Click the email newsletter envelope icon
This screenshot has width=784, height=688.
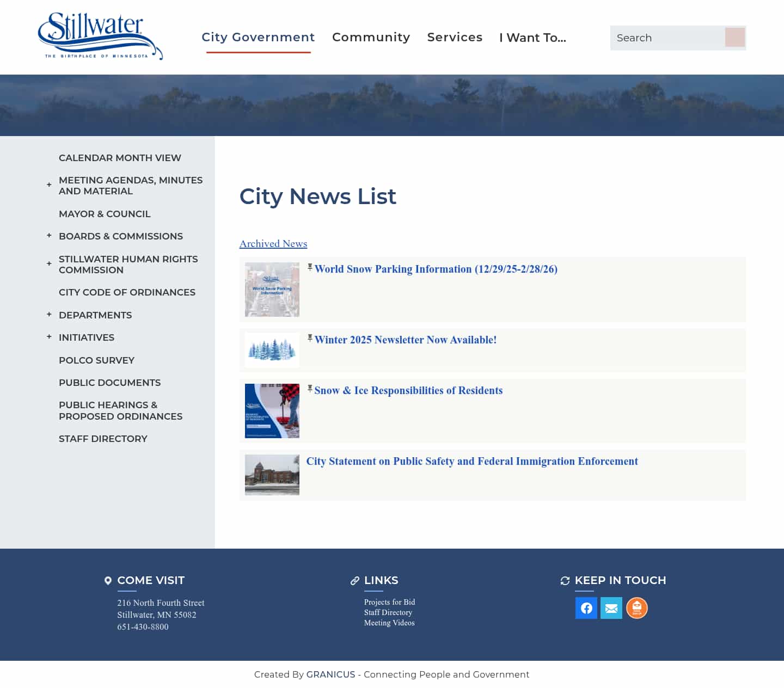pos(611,608)
